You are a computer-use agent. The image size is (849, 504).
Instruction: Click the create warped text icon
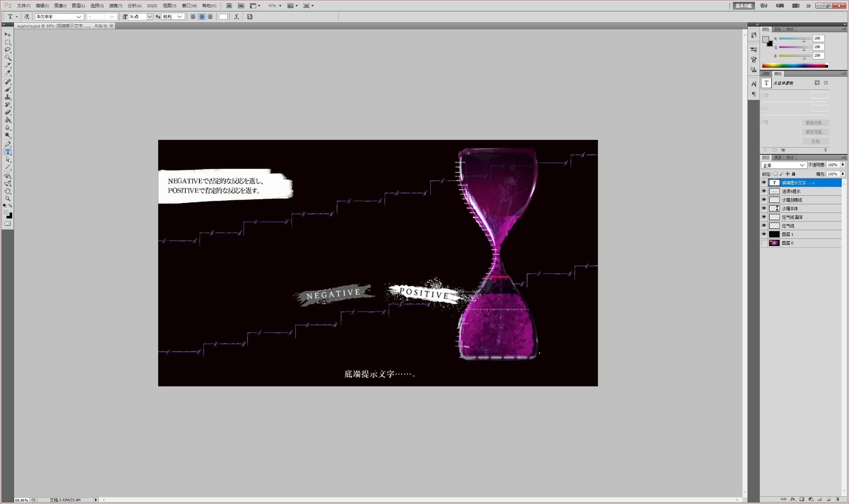pos(236,17)
